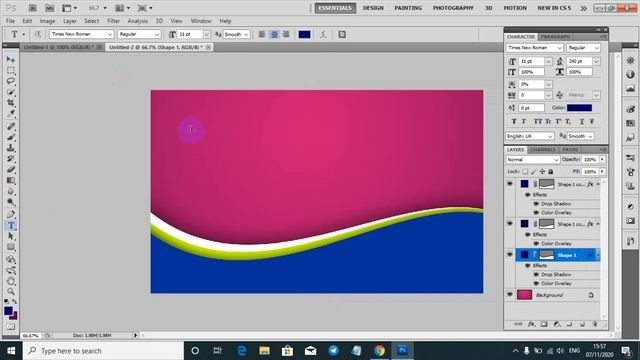This screenshot has height=360, width=640.
Task: Toggle lock position
Action: (x=542, y=171)
